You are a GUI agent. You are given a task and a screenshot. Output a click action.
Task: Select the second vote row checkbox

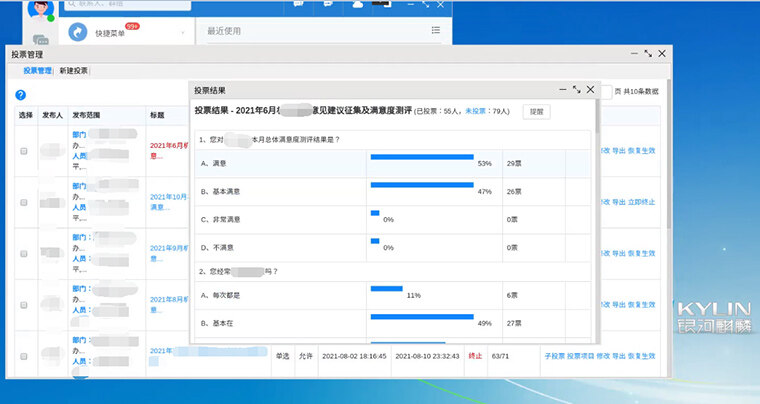pos(24,202)
